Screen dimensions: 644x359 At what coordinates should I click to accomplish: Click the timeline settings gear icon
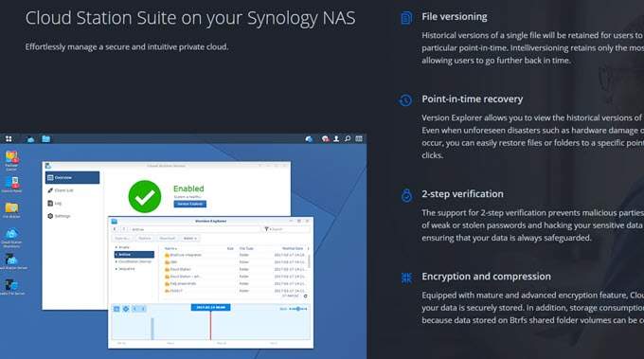(126, 309)
